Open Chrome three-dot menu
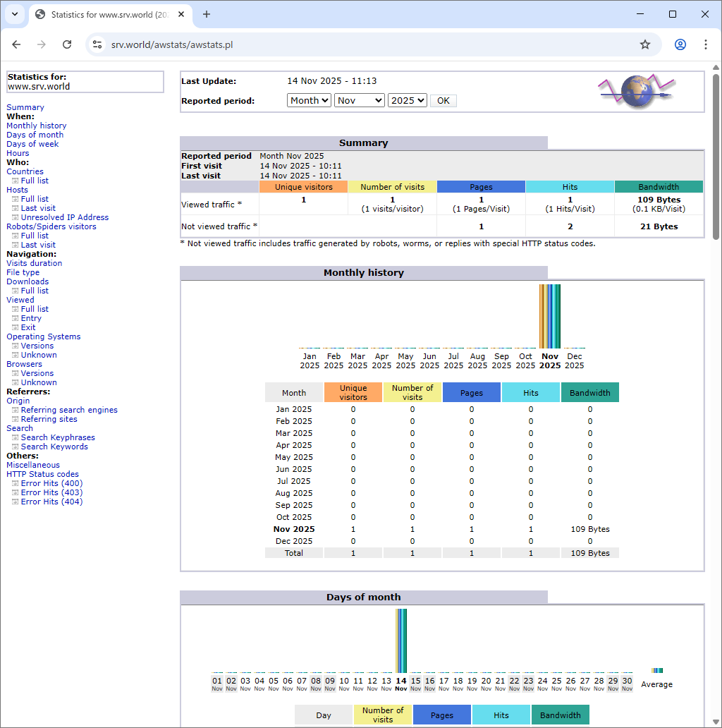Screen dimensions: 722x728 [x=706, y=44]
